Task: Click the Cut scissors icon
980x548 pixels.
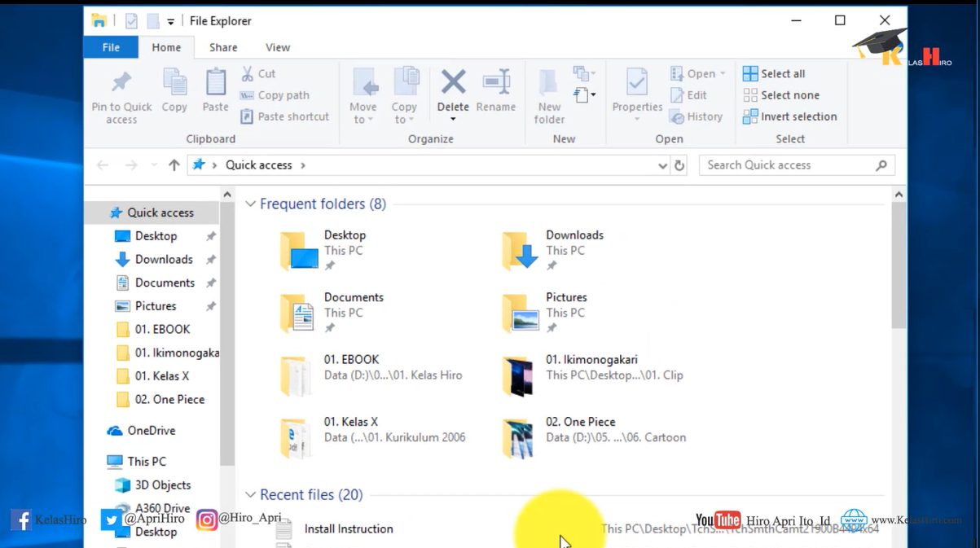Action: click(247, 73)
